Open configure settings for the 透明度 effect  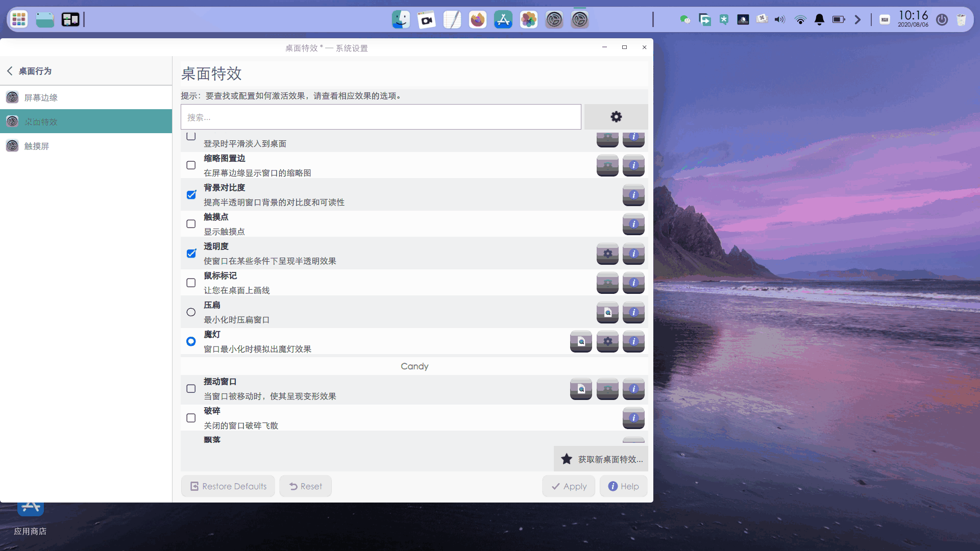pyautogui.click(x=607, y=254)
